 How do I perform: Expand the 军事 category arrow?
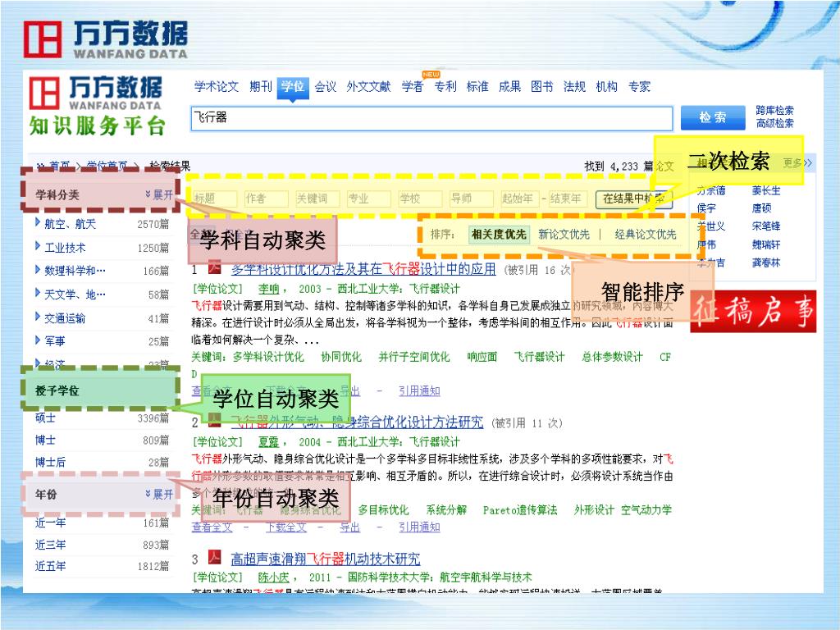pyautogui.click(x=38, y=340)
